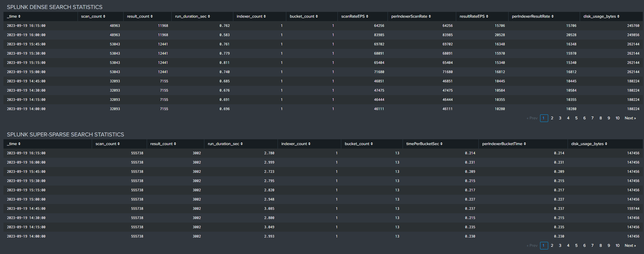Click sort arrows beside indexer_count in super-sparse table

click(x=309, y=144)
